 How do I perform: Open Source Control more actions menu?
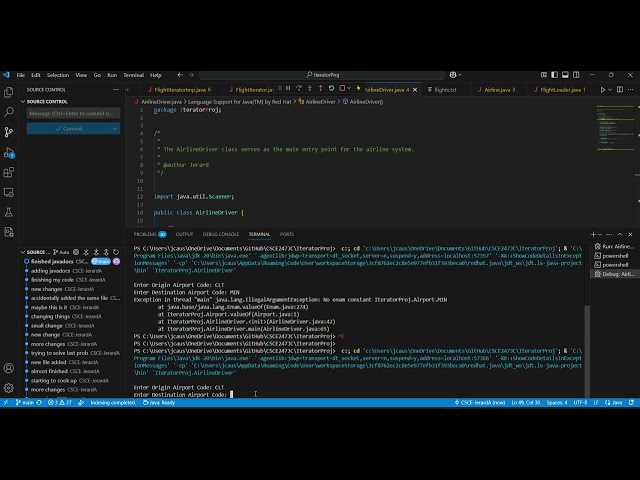click(116, 89)
